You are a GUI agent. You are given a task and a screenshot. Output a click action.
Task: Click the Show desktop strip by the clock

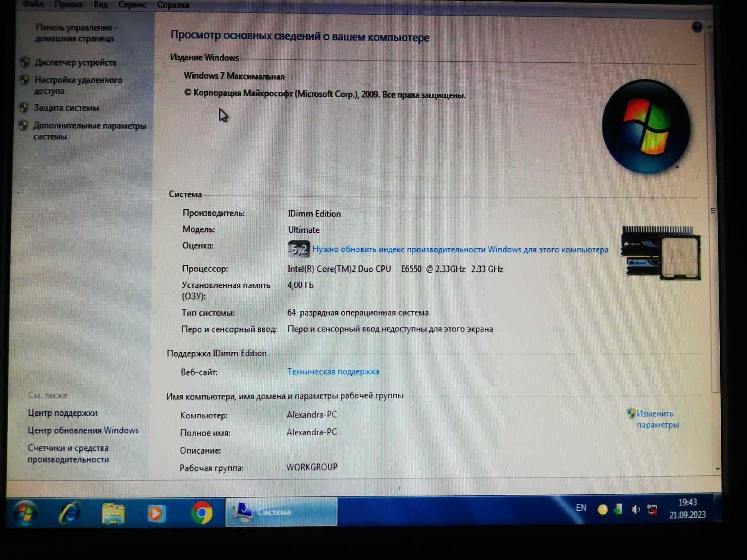[718, 509]
